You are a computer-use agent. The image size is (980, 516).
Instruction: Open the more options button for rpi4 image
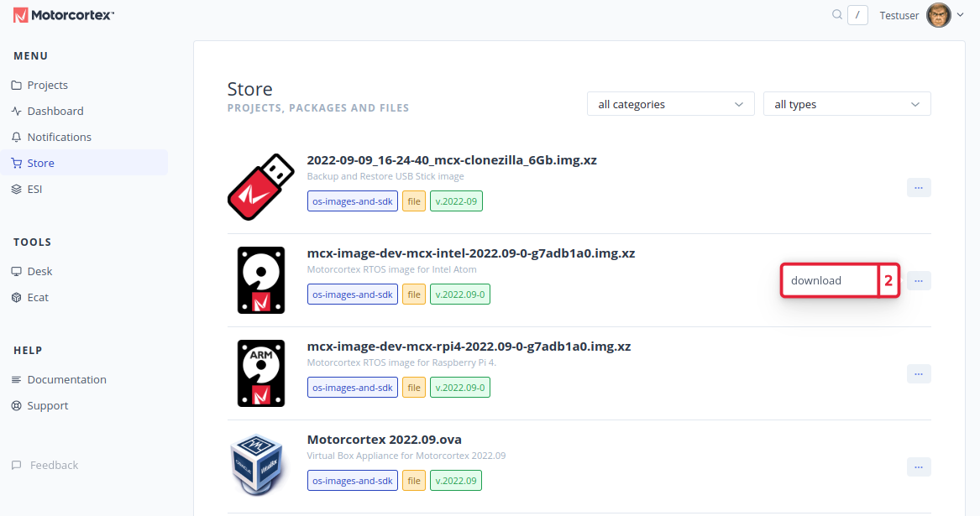pos(919,373)
